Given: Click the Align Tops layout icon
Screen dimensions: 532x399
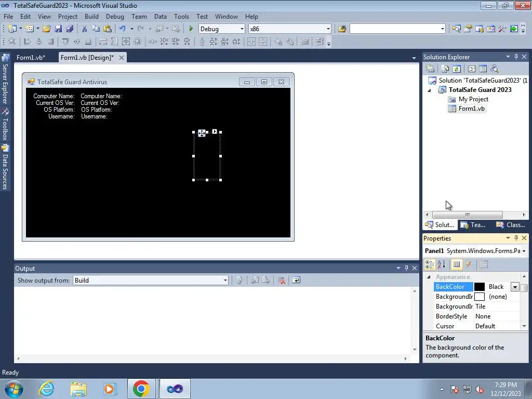Looking at the screenshot, I should coord(65,42).
